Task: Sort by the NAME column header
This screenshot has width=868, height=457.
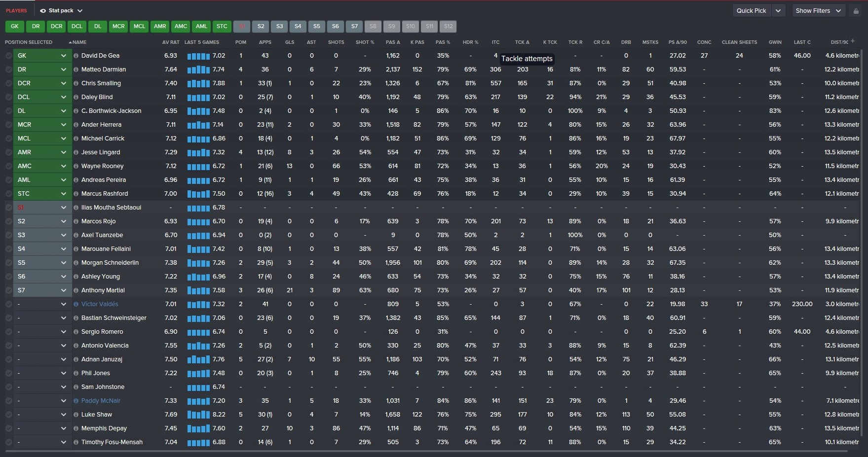Action: 79,42
